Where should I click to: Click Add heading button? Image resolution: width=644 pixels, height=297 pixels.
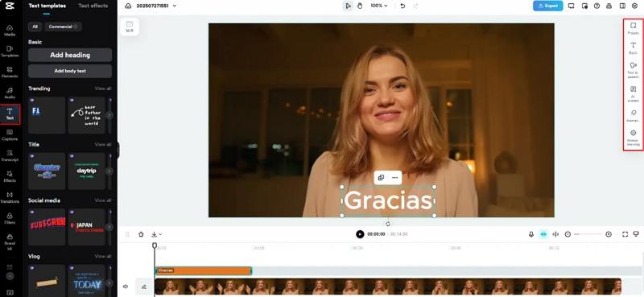coord(70,55)
